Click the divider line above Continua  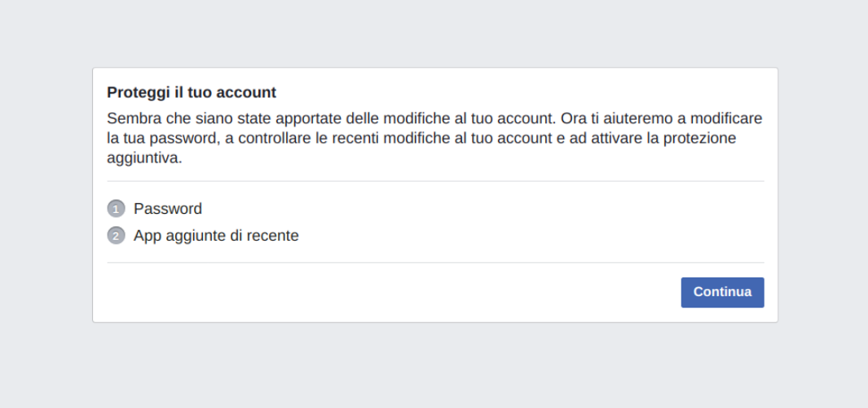click(x=435, y=262)
